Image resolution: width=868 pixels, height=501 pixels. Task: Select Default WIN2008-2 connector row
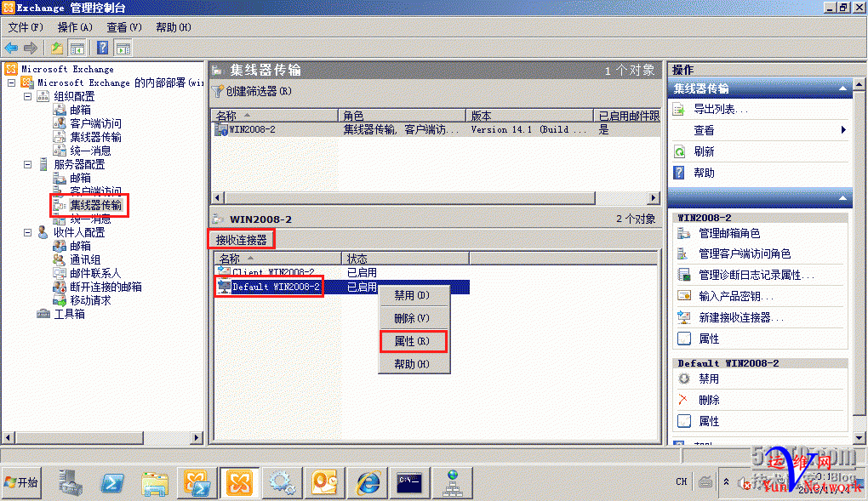(342, 287)
